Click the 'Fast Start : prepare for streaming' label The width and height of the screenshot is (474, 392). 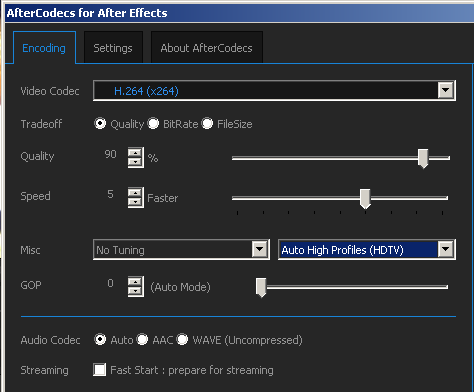192,370
